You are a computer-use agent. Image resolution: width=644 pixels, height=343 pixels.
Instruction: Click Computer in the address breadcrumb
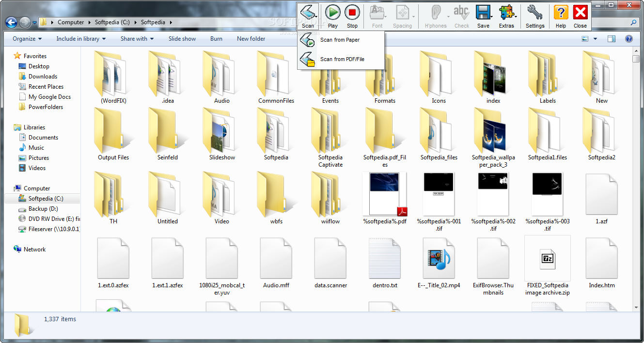point(71,22)
